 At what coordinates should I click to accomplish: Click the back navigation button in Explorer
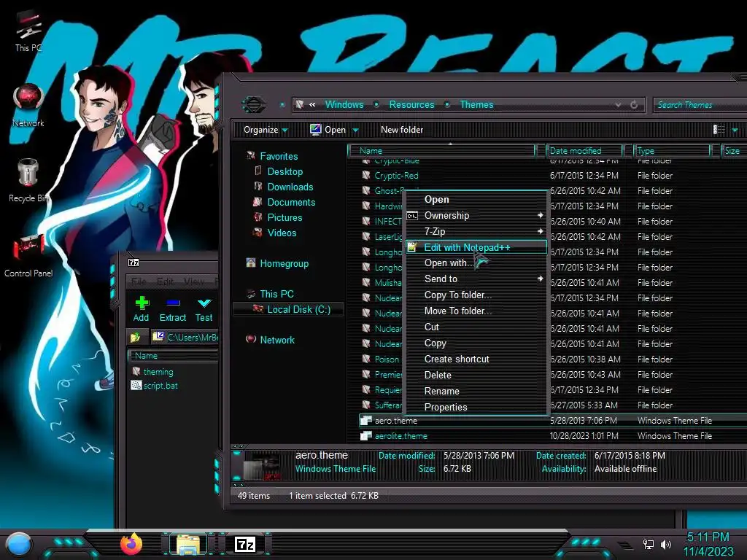coord(253,104)
